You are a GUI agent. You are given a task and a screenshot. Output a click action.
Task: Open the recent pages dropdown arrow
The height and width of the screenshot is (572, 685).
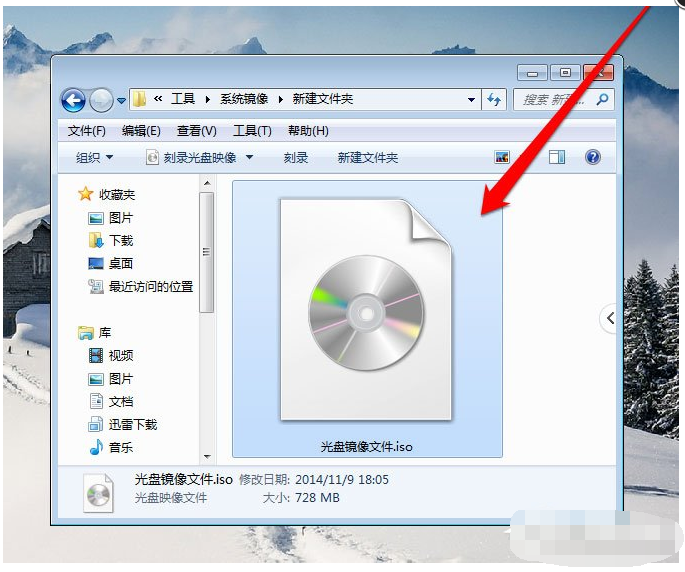coord(122,101)
